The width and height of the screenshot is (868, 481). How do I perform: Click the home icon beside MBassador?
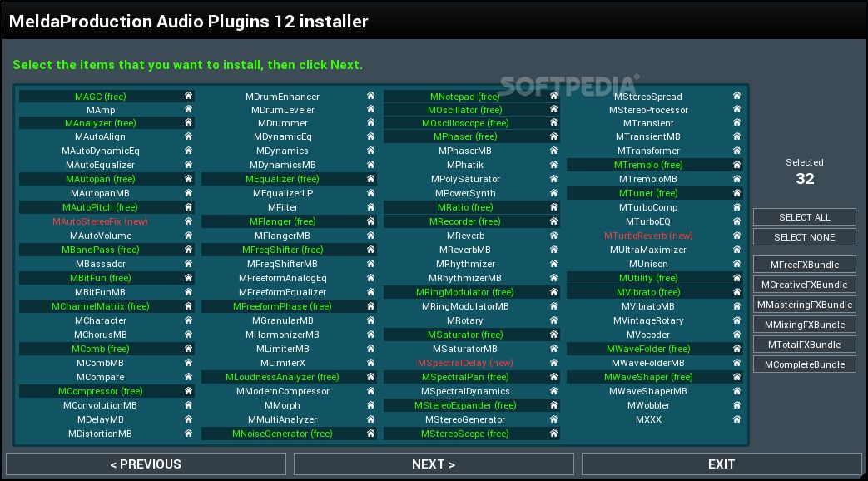tap(188, 264)
